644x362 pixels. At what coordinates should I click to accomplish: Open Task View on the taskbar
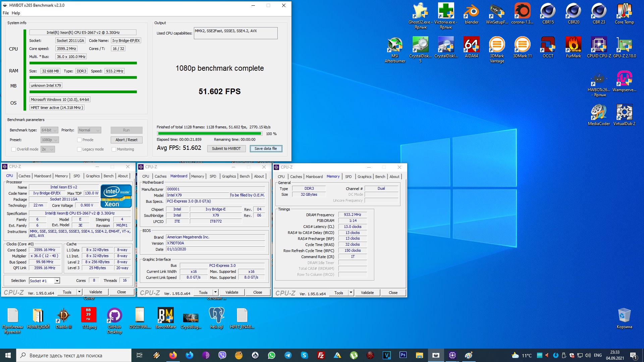(x=140, y=355)
